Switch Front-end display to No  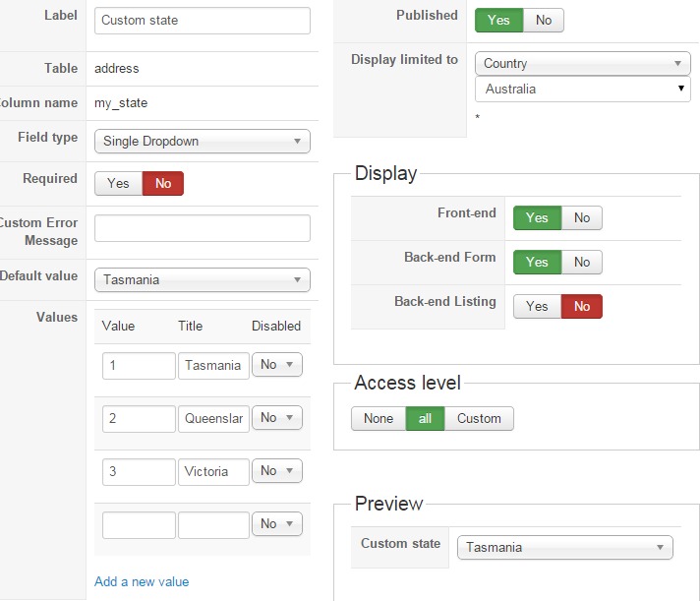tap(581, 217)
